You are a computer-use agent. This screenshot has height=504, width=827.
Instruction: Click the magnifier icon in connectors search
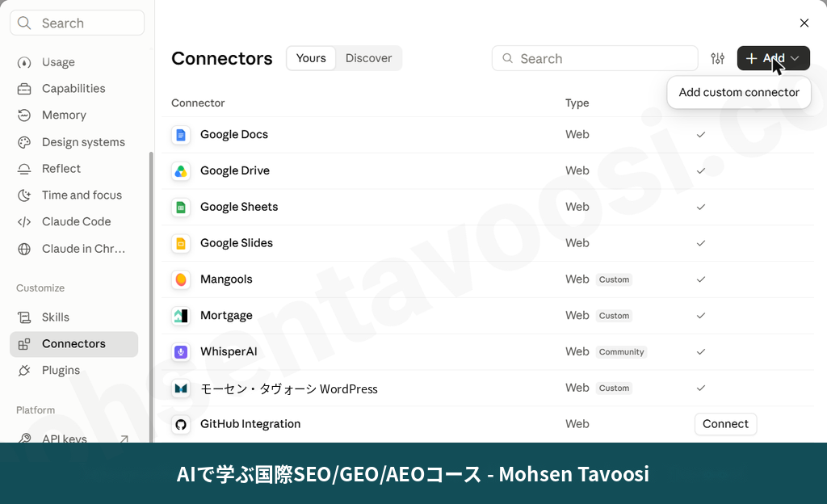(507, 58)
